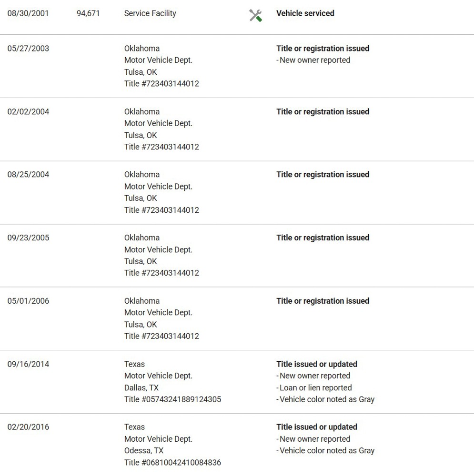Select the 08/30/2001 date entry
This screenshot has height=476, width=474.
[x=28, y=13]
